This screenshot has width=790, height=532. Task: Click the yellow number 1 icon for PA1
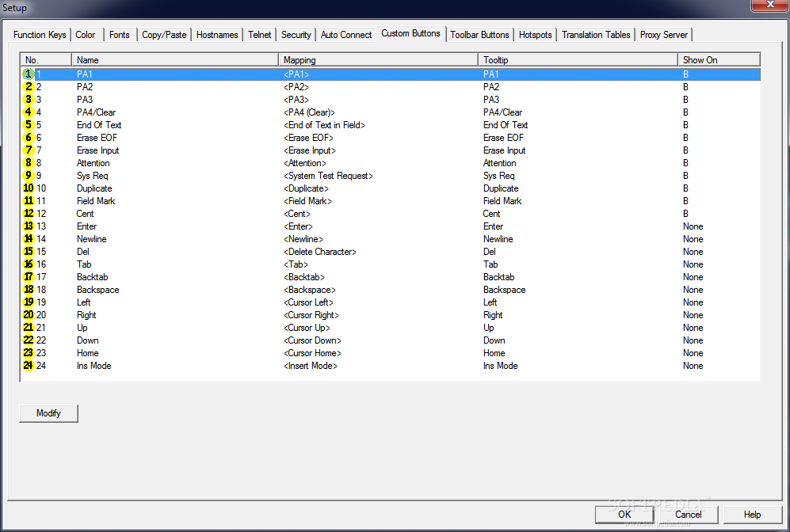click(29, 74)
